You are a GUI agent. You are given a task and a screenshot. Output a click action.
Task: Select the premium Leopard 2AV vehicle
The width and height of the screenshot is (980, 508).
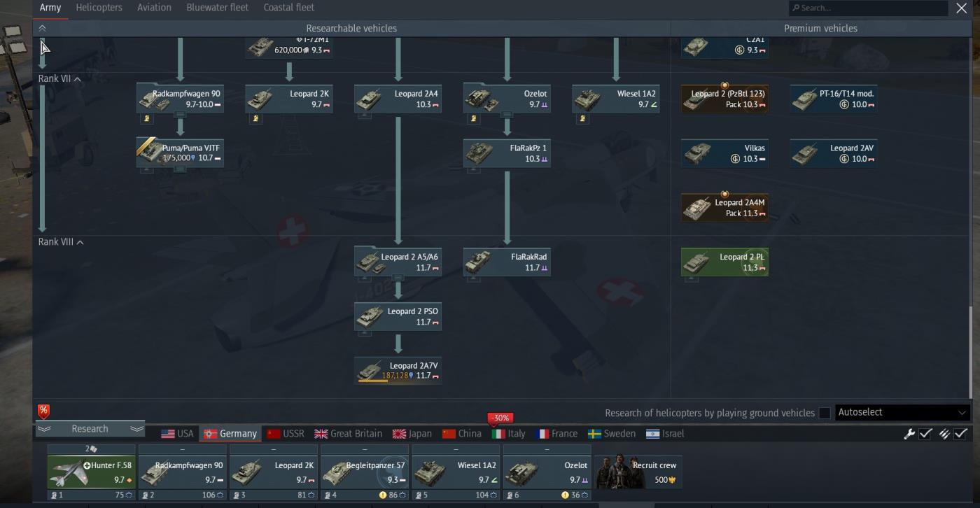(x=834, y=153)
